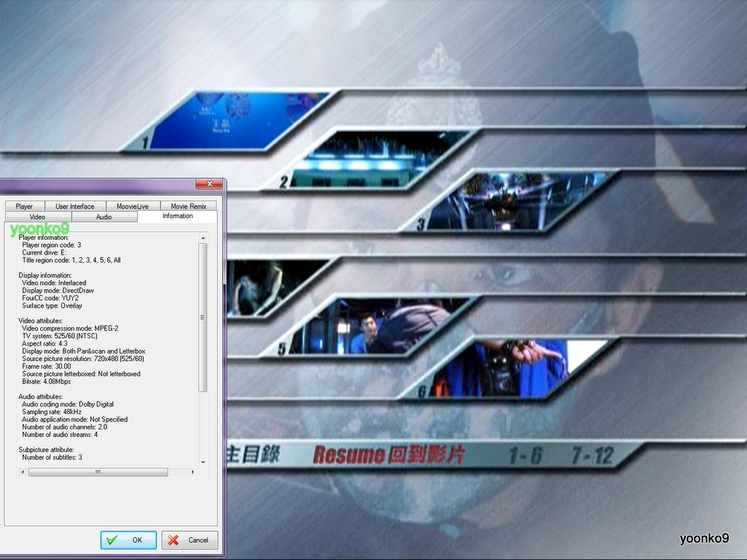The width and height of the screenshot is (747, 560).
Task: Click 'Audio coding mode: Dolby Digital' line
Action: tap(68, 404)
